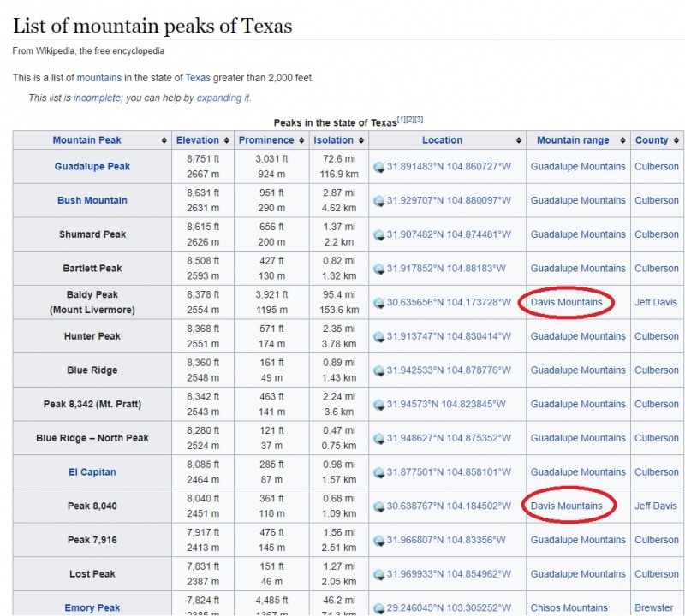Open Davis Mountains link in Baldy Peak row
The height and width of the screenshot is (616, 685).
(x=566, y=302)
